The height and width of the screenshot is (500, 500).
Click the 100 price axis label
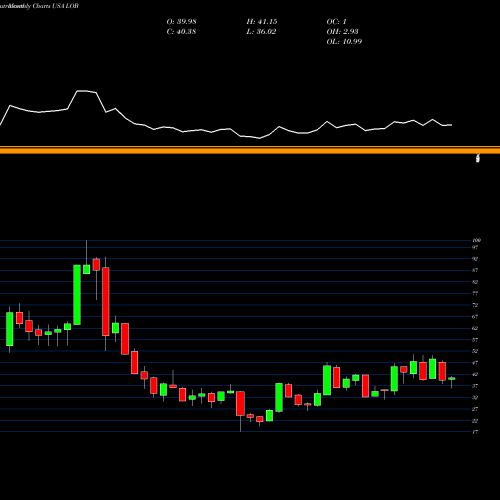[x=476, y=240]
